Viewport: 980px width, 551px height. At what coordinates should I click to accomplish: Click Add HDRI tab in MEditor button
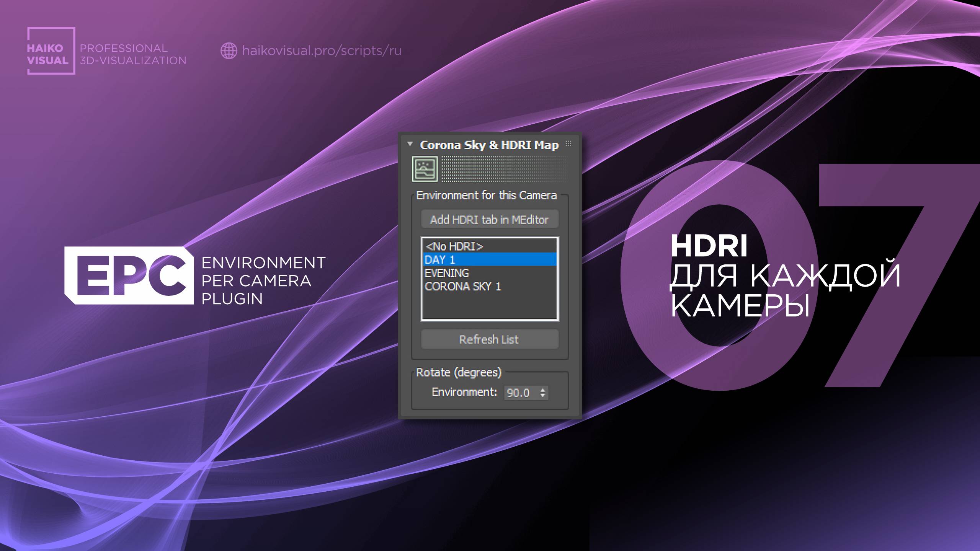tap(490, 220)
